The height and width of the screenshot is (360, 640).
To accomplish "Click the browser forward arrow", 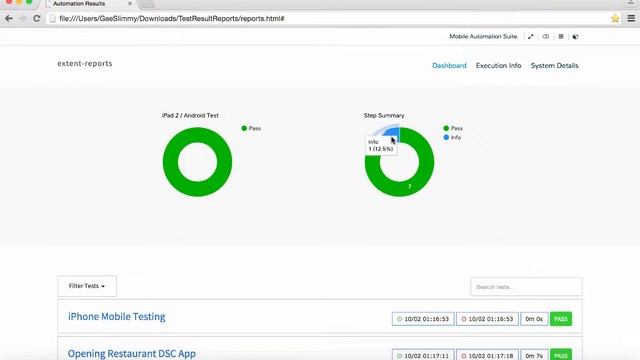I will (22, 18).
